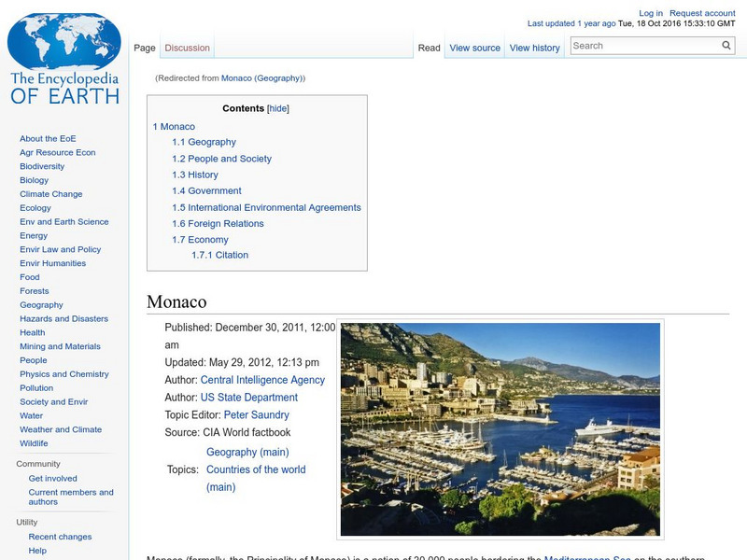Click the Monaco harbor photo thumbnail
Image resolution: width=747 pixels, height=560 pixels.
point(500,429)
